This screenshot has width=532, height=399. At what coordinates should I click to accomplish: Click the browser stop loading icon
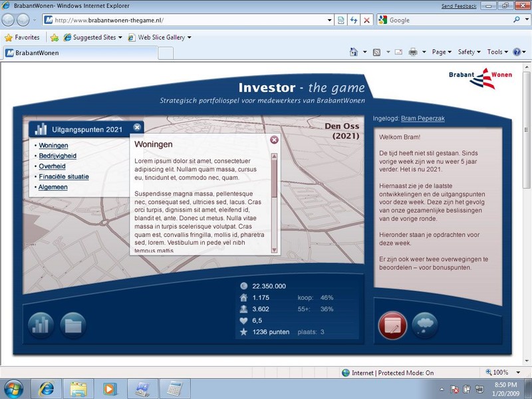tap(366, 20)
